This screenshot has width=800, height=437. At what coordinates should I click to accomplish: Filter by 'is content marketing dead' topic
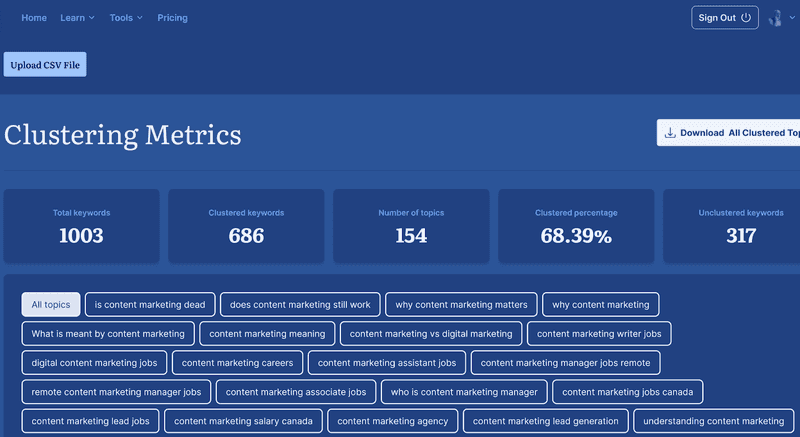point(150,304)
